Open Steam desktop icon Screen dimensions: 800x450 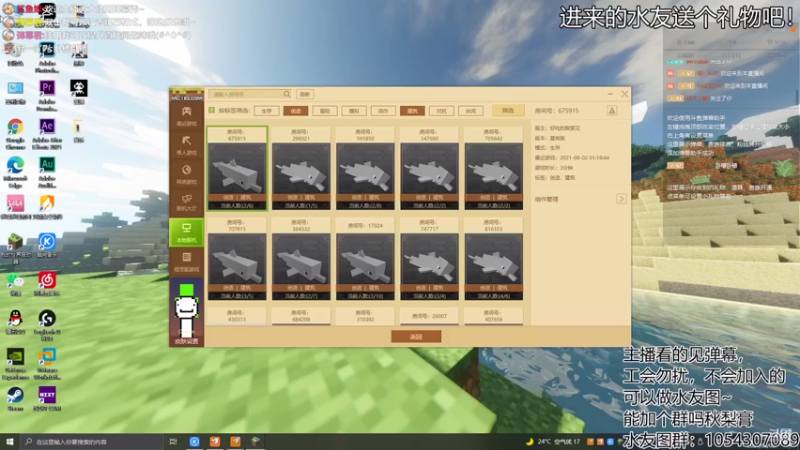click(x=15, y=398)
